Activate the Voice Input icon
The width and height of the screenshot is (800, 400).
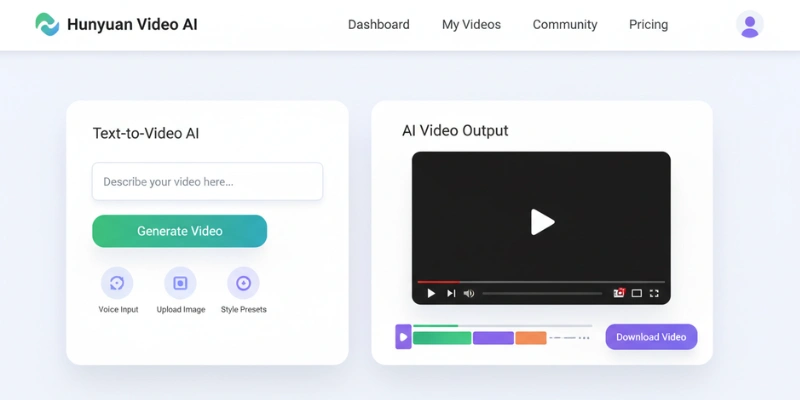117,283
